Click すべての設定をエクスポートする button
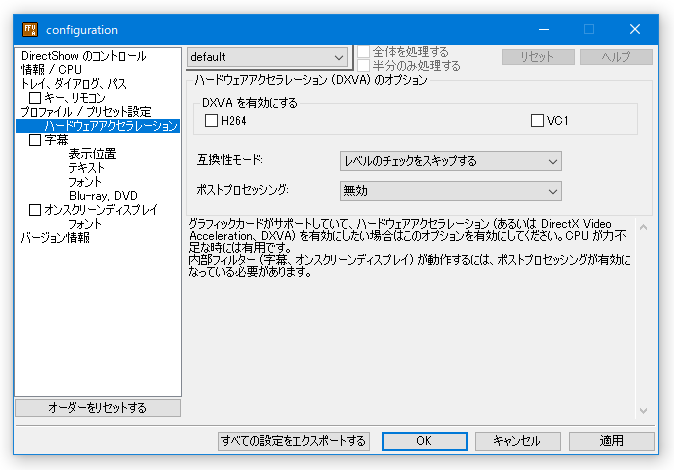The height and width of the screenshot is (470, 674). click(x=294, y=441)
